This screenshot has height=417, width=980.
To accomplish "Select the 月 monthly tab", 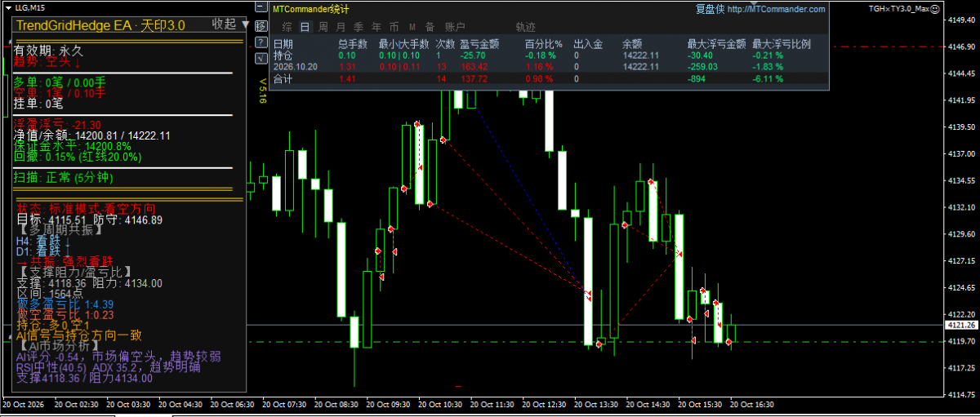I will [x=340, y=26].
